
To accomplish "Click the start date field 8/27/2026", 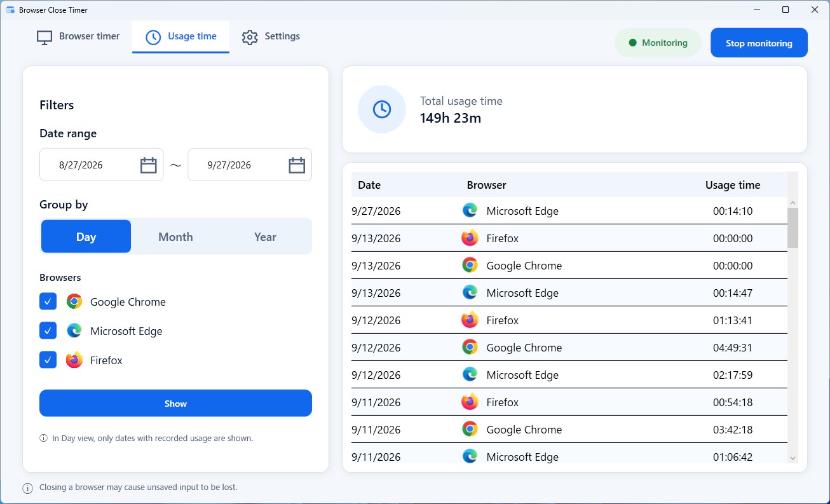I will [102, 165].
